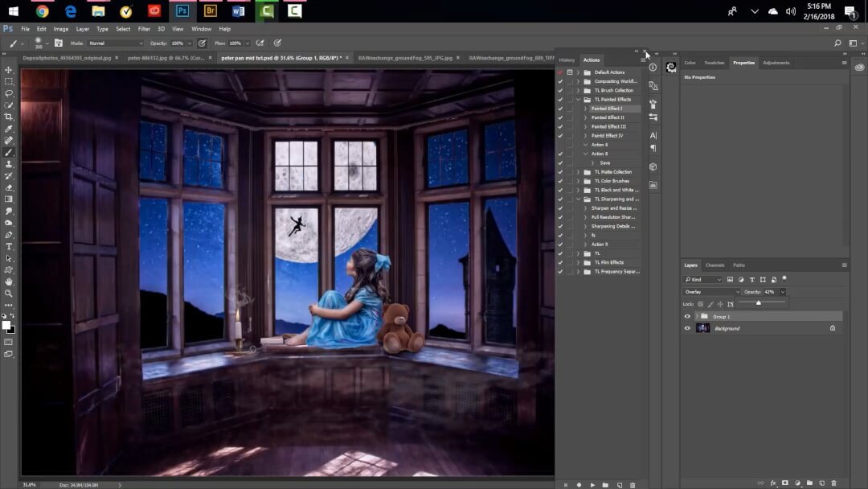Toggle Lock transparent pixels
Screen dimensions: 868x489
coord(700,304)
